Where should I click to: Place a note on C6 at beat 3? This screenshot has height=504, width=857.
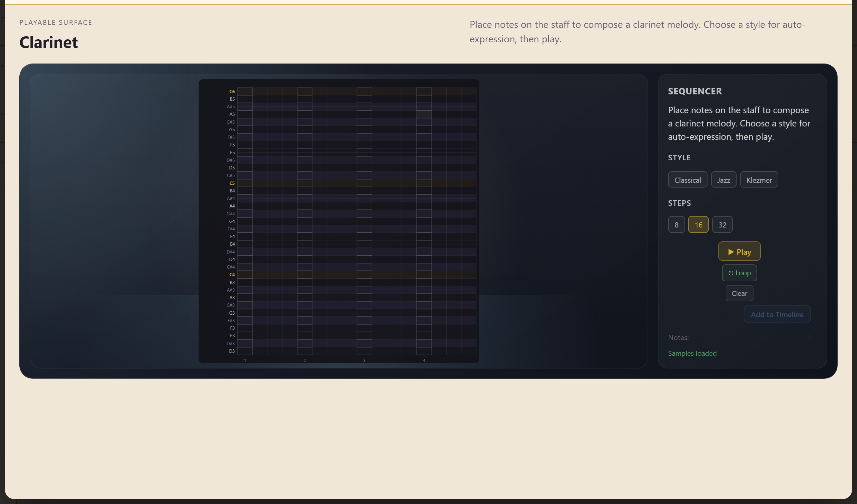point(364,91)
